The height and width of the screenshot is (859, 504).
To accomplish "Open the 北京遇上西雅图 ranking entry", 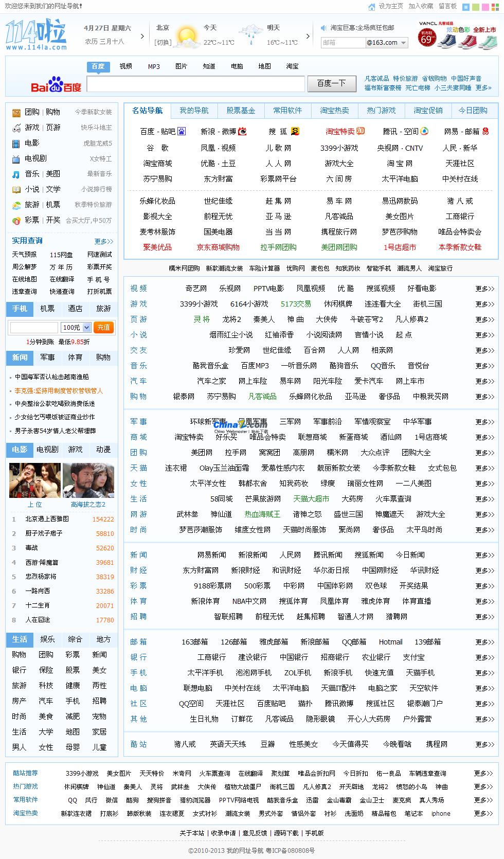I will pyautogui.click(x=47, y=520).
